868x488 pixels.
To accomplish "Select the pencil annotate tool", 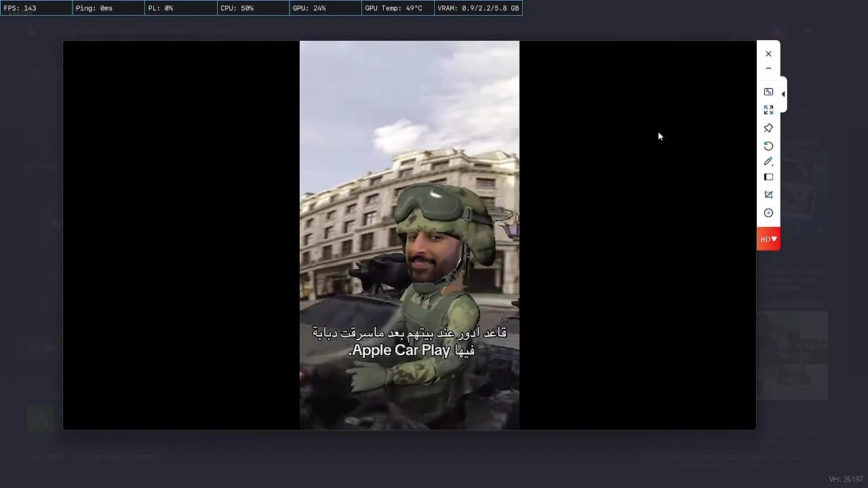I will pos(768,161).
